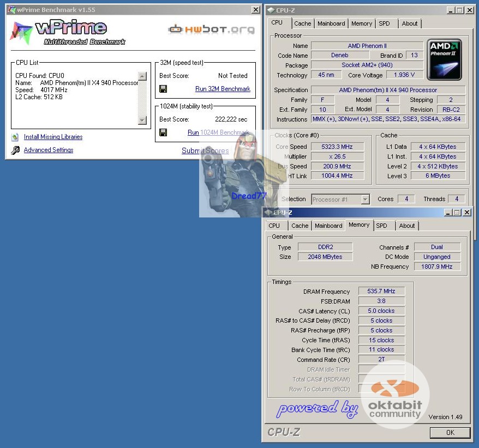Screen dimensions: 479x448
Task: Open Install Missing Libraries link
Action: pos(53,137)
